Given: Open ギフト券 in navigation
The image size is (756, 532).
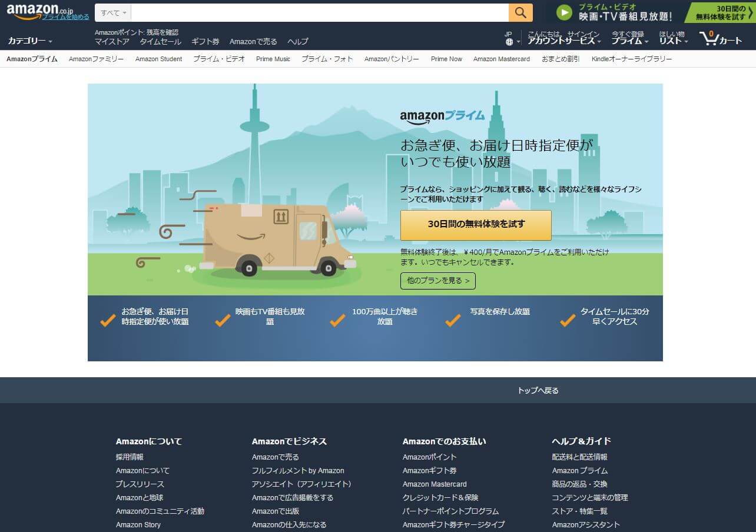Looking at the screenshot, I should click(x=205, y=41).
